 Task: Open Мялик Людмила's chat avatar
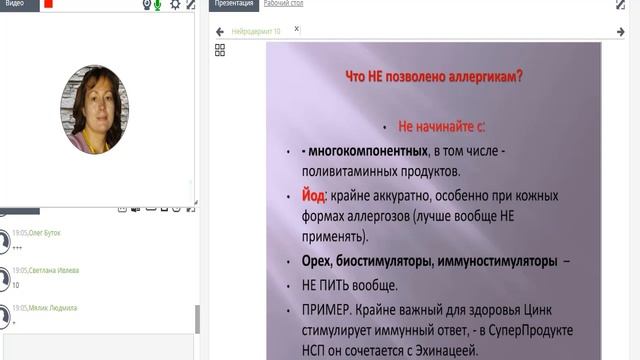[4, 317]
